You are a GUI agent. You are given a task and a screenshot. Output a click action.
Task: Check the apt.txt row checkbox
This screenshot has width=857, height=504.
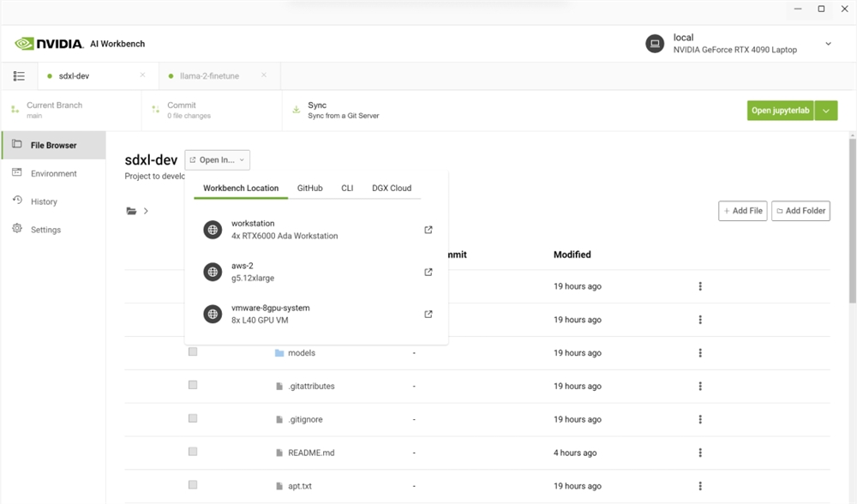[x=193, y=484]
